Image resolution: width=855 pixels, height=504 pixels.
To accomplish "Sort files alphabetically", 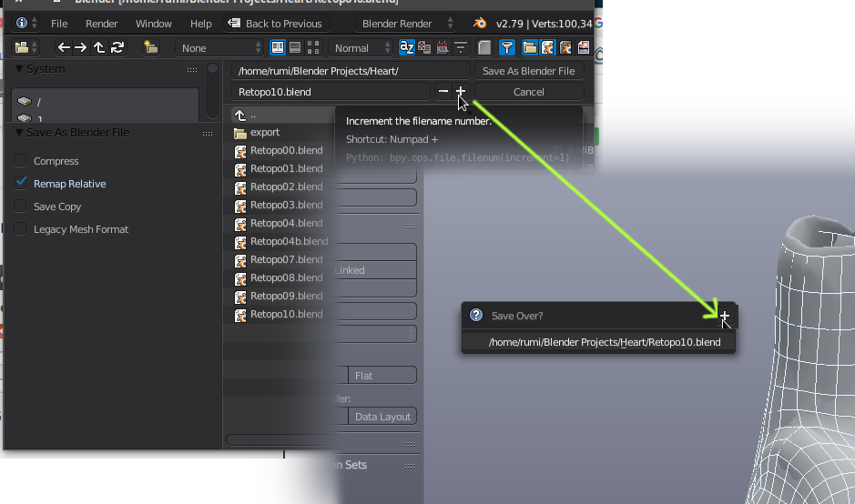I will coord(407,47).
